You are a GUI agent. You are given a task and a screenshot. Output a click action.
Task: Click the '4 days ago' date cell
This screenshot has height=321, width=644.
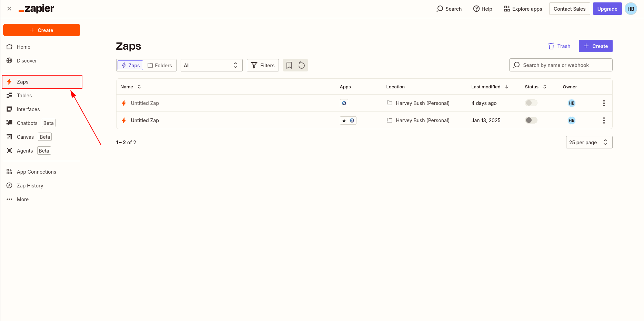(484, 103)
